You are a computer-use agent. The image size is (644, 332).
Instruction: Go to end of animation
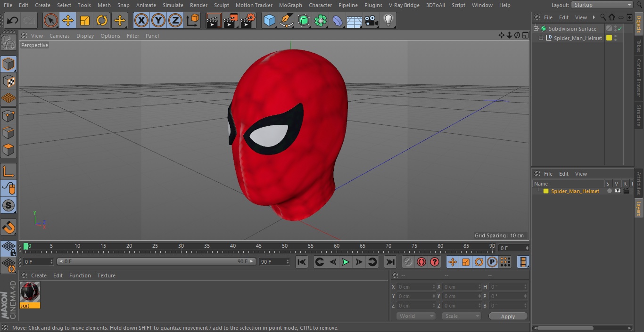(390, 262)
